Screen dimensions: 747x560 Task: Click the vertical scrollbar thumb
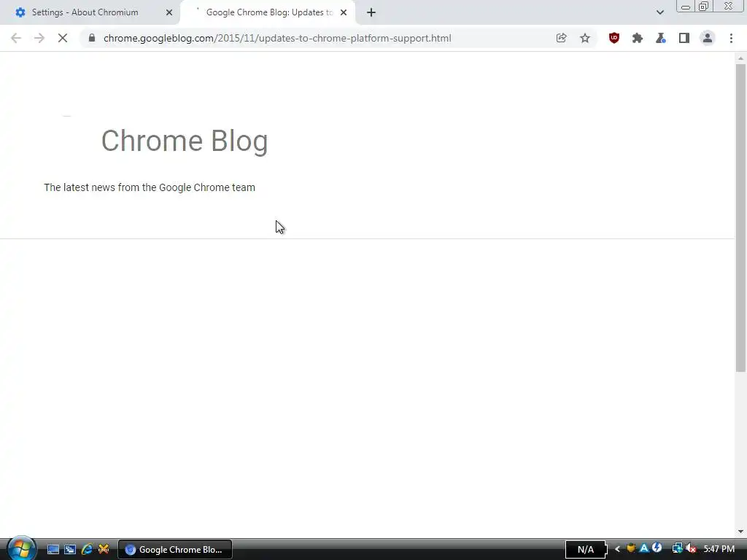(740, 217)
